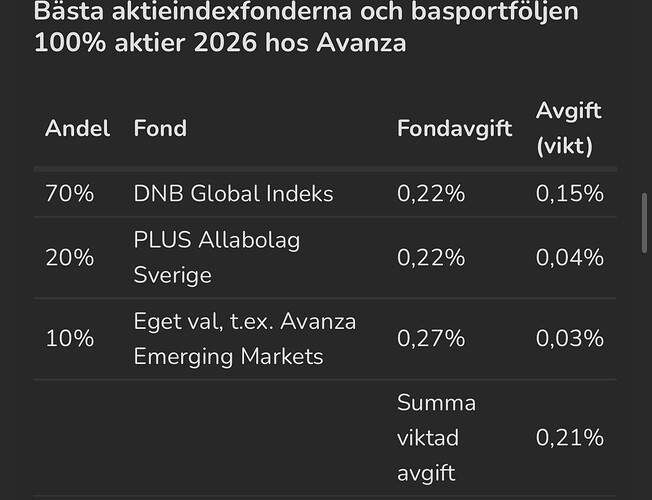This screenshot has width=652, height=500.
Task: Click the PLUS Allabolag Sverige fund name
Action: (217, 257)
